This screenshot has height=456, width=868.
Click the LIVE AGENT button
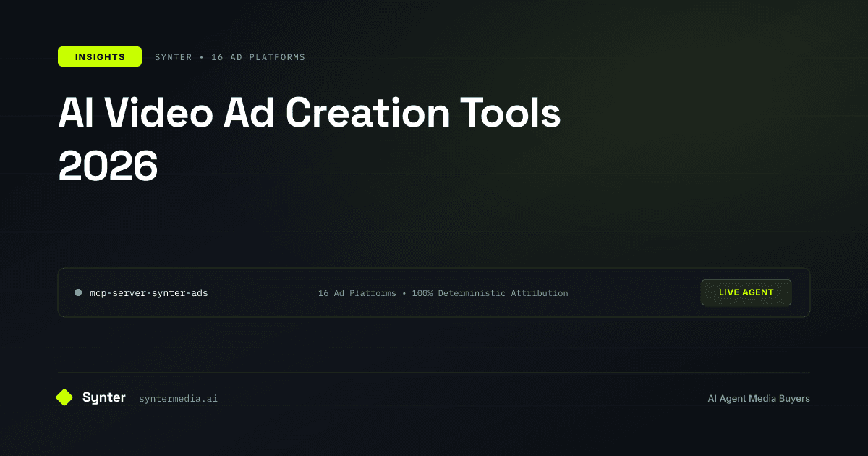pyautogui.click(x=746, y=292)
